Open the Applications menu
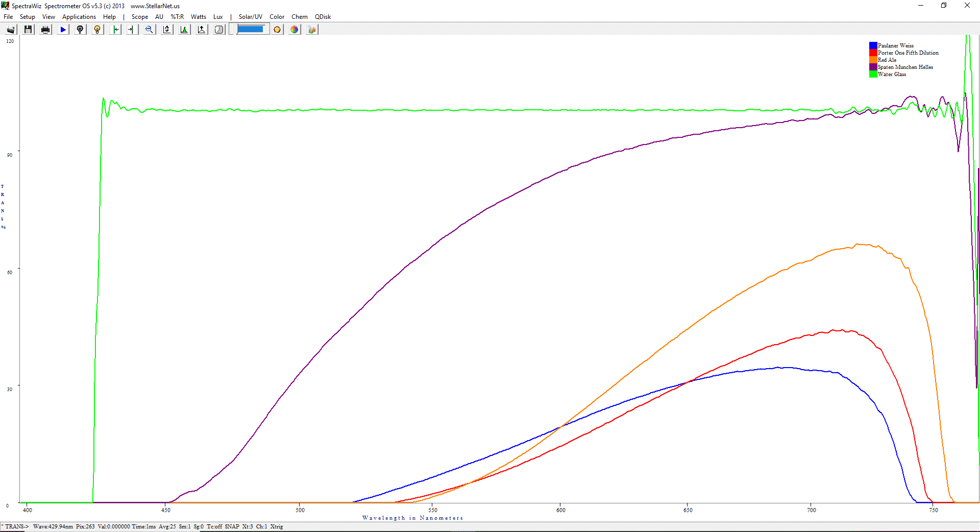The height and width of the screenshot is (532, 980). (79, 17)
